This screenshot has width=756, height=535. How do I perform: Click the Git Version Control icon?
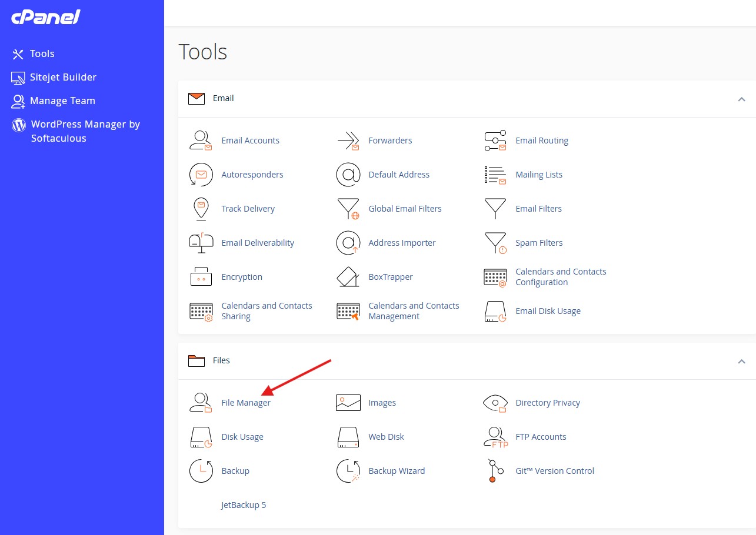(495, 471)
